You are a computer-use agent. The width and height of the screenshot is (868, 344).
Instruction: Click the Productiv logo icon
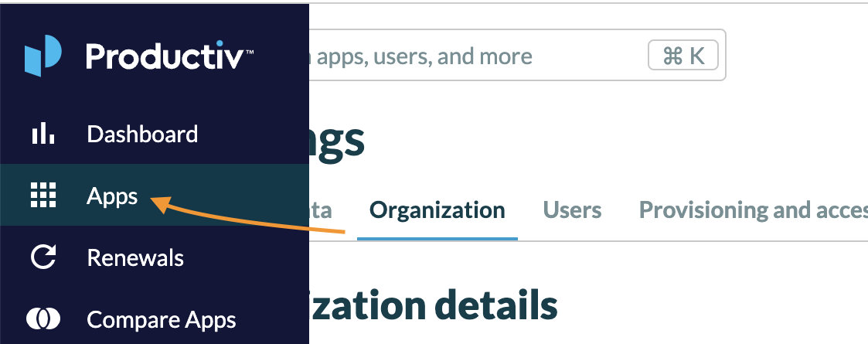(43, 56)
